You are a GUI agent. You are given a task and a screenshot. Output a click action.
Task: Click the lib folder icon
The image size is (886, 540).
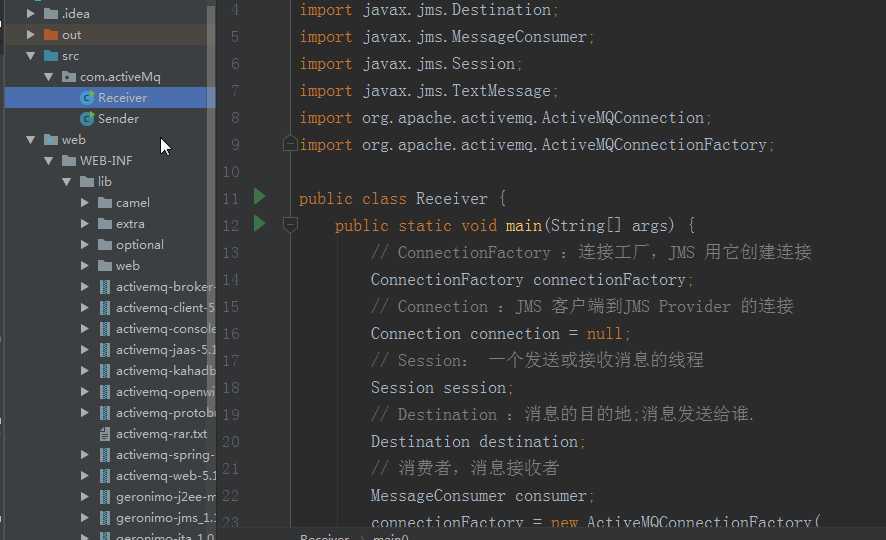(87, 181)
